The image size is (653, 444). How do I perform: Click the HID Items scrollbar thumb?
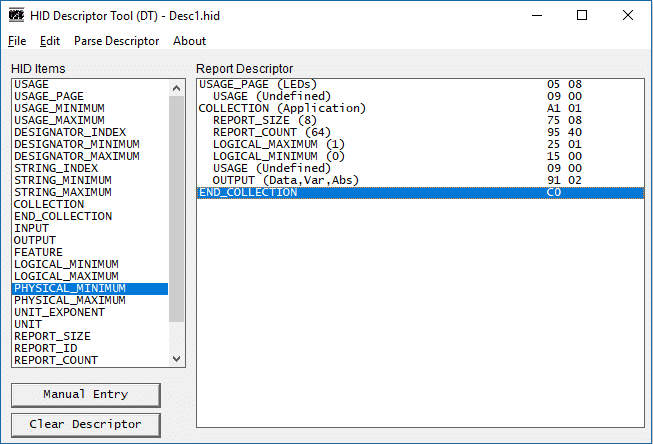pyautogui.click(x=177, y=209)
